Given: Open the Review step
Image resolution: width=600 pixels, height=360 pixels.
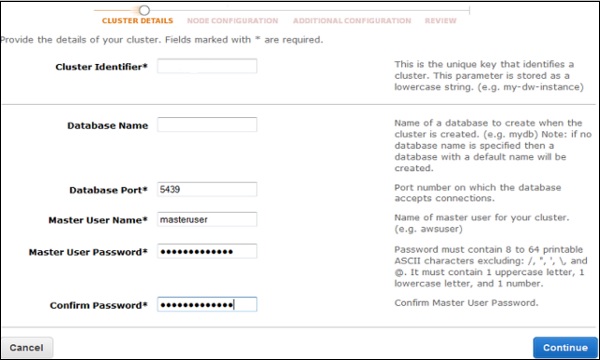Looking at the screenshot, I should coord(440,21).
